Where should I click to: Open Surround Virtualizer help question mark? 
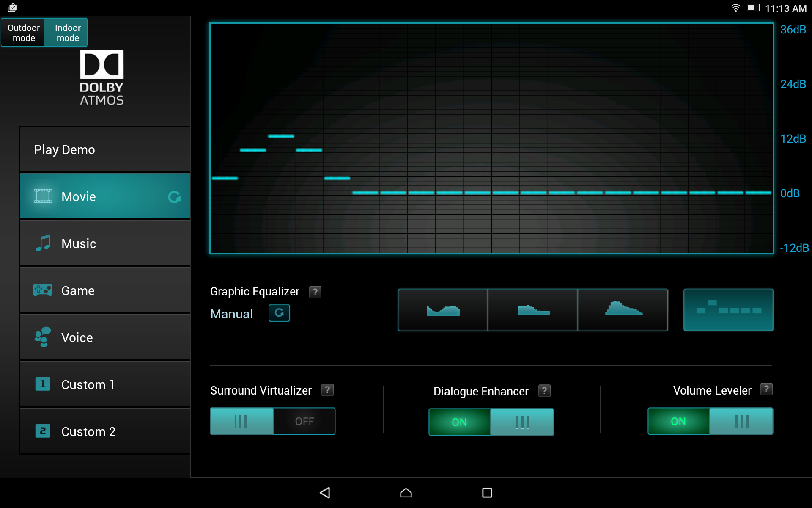click(327, 390)
